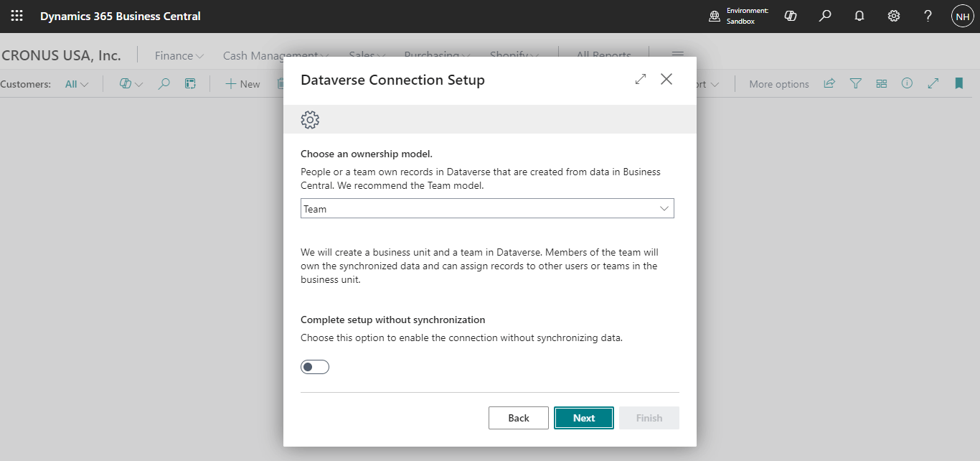The height and width of the screenshot is (461, 980).
Task: Open the Settings gear in header
Action: (894, 16)
